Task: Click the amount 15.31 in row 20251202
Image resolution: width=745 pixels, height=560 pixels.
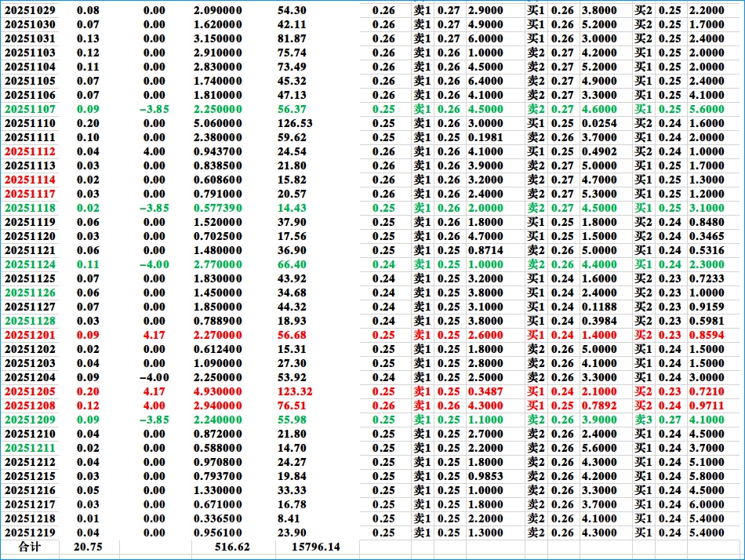Action: 292,349
